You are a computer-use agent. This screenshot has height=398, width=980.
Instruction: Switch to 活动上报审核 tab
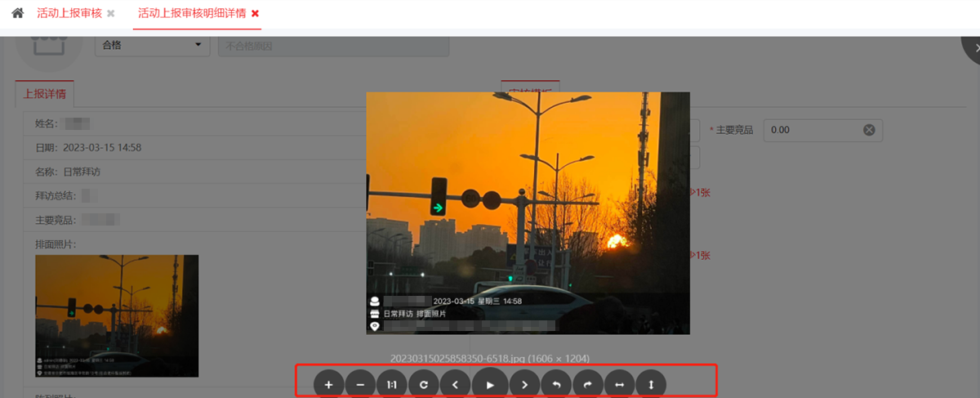pyautogui.click(x=69, y=14)
